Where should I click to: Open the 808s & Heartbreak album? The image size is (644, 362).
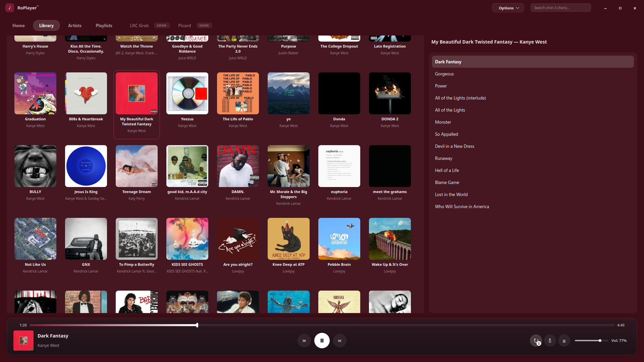pos(86,93)
